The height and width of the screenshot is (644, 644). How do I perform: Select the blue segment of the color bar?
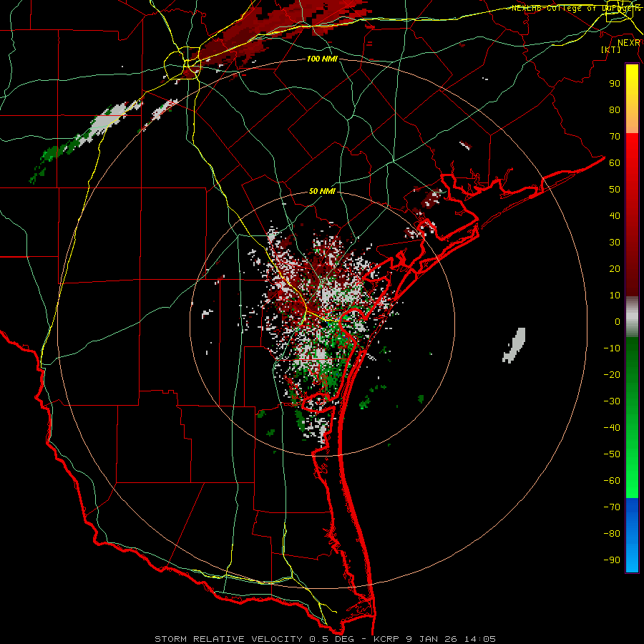pos(632,535)
